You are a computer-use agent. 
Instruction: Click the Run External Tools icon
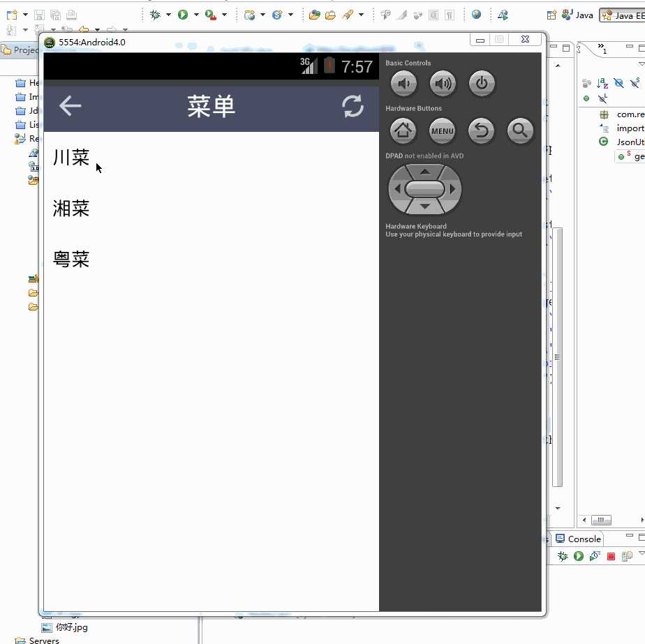(211, 15)
